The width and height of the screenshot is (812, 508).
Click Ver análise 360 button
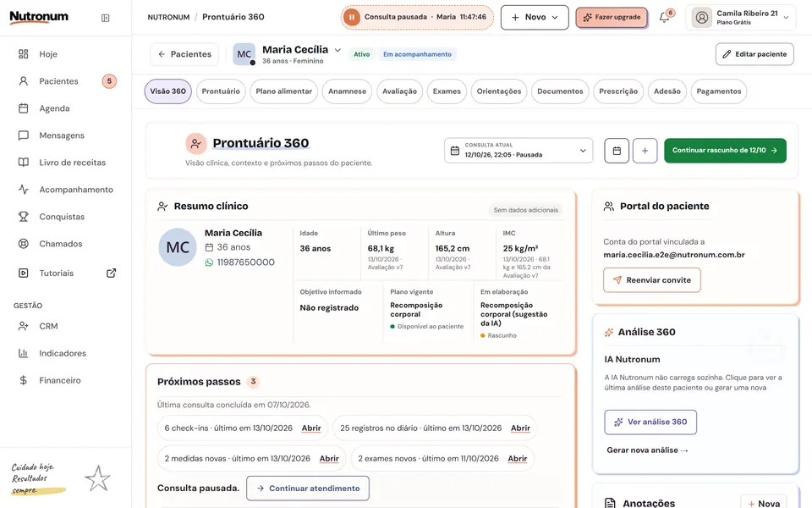click(650, 422)
